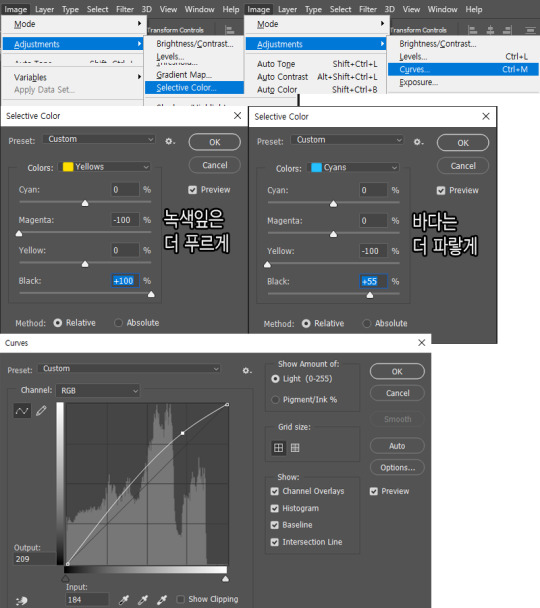Image resolution: width=540 pixels, height=608 pixels.
Task: Click the curve control point on graph
Action: pyautogui.click(x=183, y=433)
